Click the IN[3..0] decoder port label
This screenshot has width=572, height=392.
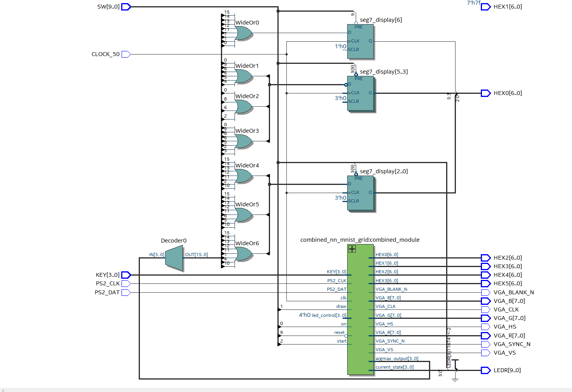click(x=157, y=255)
